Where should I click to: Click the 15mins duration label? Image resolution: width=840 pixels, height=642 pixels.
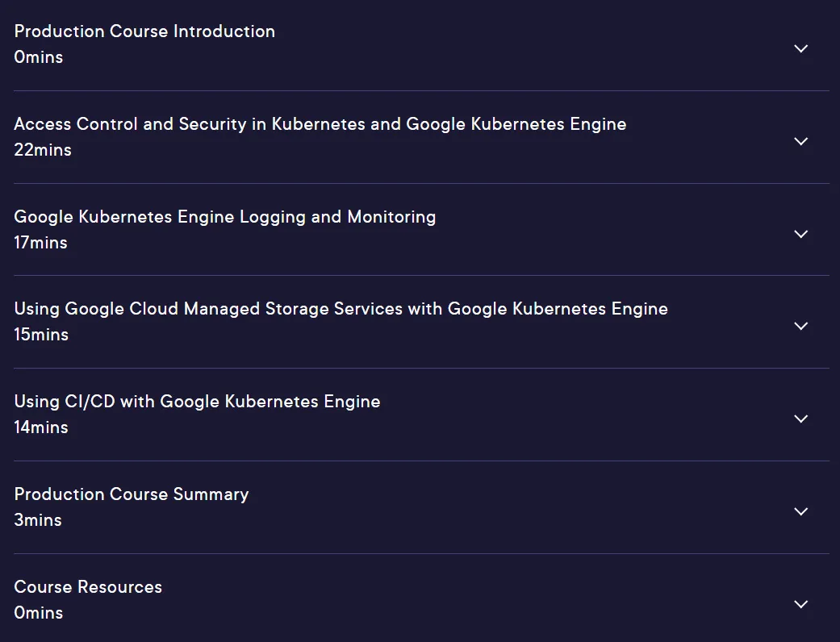[41, 335]
